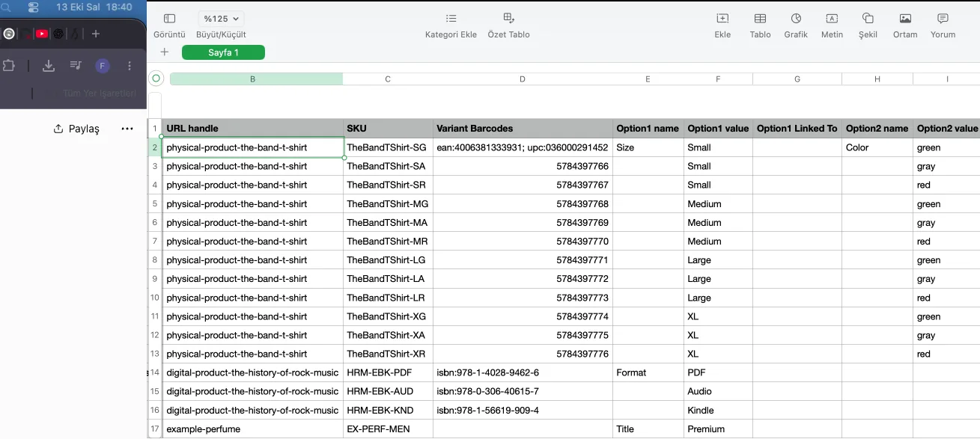Select column H header
This screenshot has height=439, width=980.
click(x=877, y=79)
